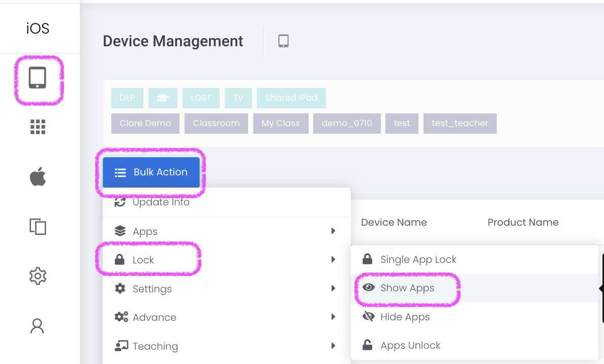Select the graduation cap filter tag

(x=163, y=98)
